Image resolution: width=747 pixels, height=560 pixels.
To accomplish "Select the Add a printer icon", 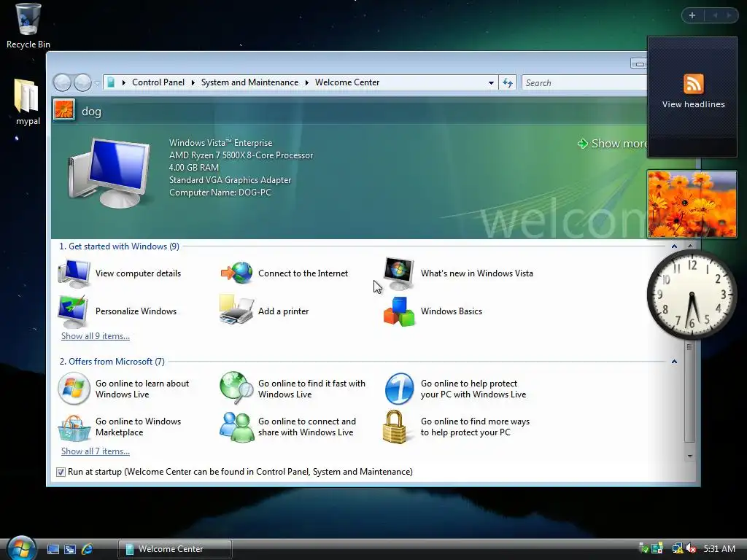I will click(x=236, y=309).
